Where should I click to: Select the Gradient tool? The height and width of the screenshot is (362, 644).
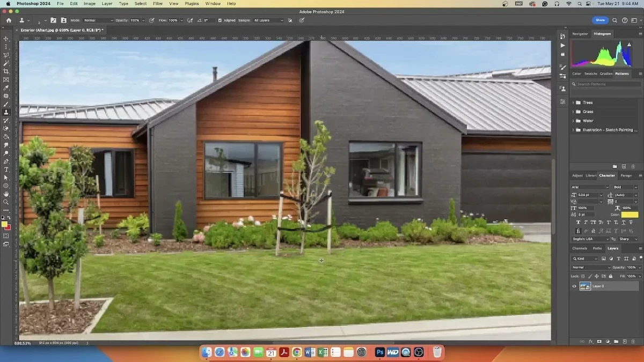tap(6, 137)
